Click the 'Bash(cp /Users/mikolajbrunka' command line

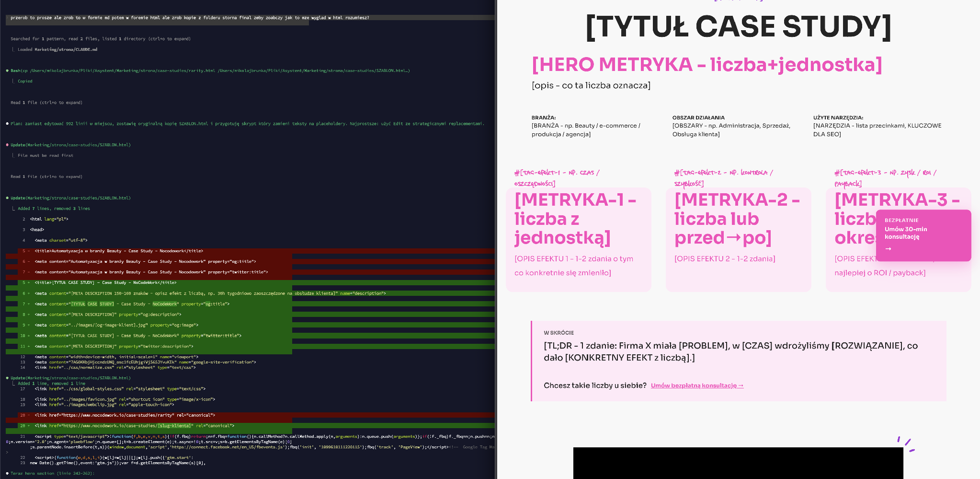point(210,70)
